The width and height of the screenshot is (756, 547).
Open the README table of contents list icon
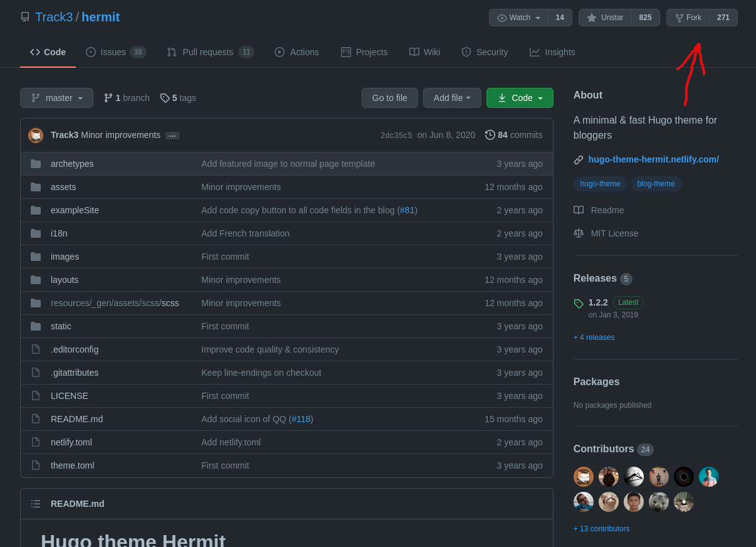coord(36,504)
